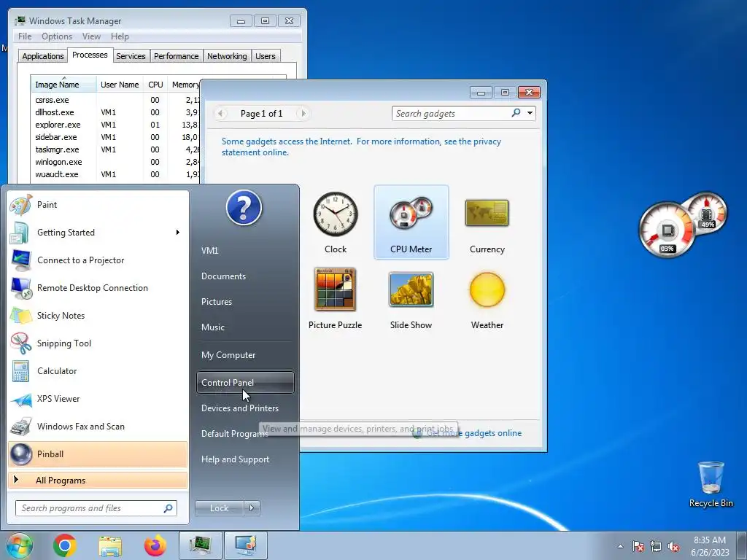Click the Lock button

click(x=219, y=508)
